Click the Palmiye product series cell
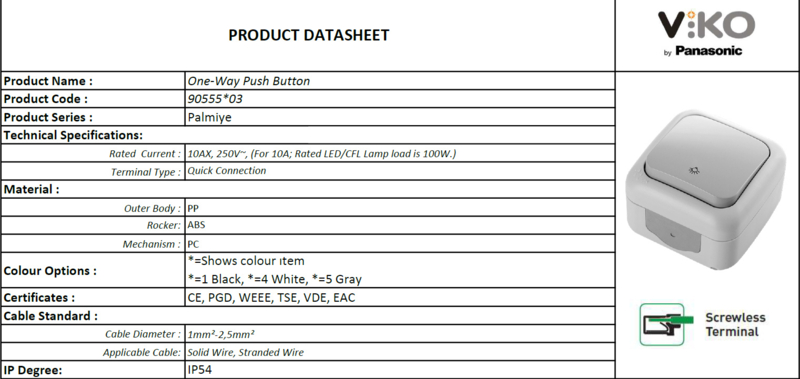 pos(400,117)
